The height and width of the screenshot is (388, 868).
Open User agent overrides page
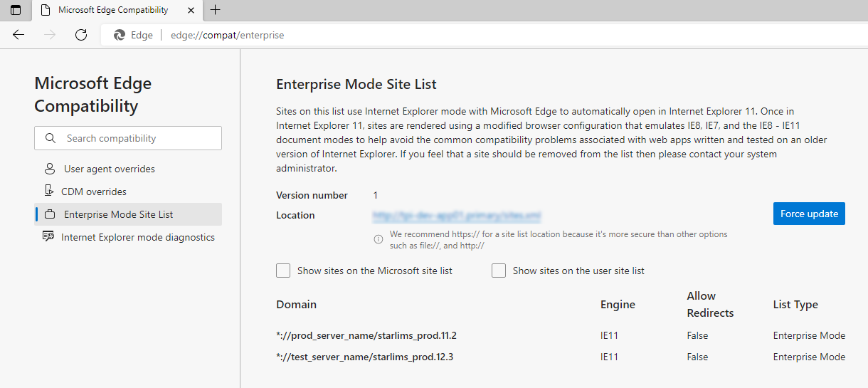click(128, 169)
